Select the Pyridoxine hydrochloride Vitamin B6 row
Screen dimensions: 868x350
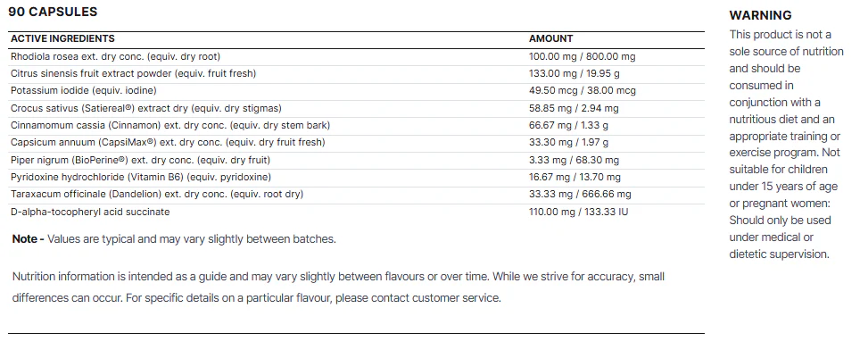357,177
